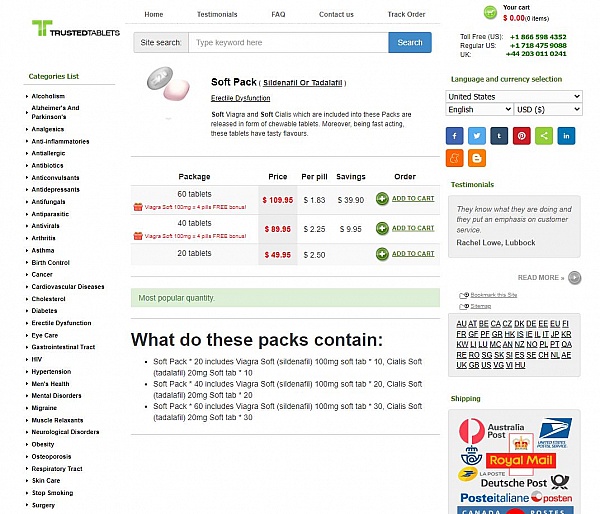
Task: Open the Birth Control category
Action: (51, 263)
